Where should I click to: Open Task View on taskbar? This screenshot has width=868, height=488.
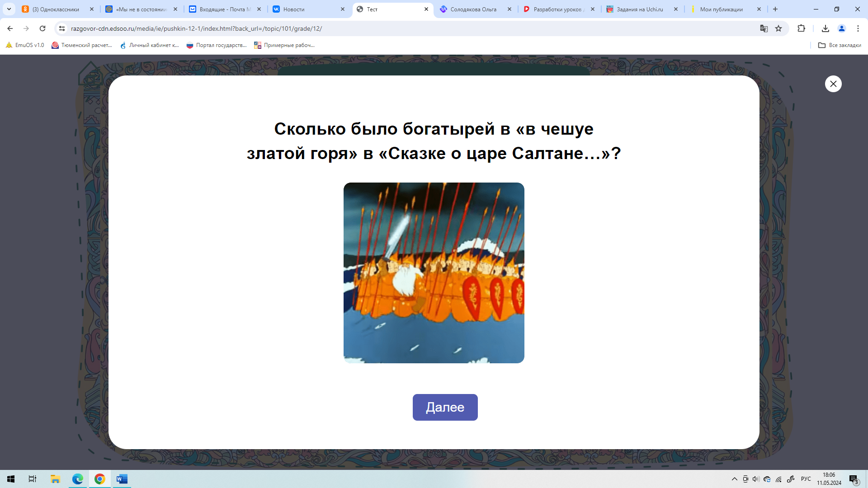[33, 479]
